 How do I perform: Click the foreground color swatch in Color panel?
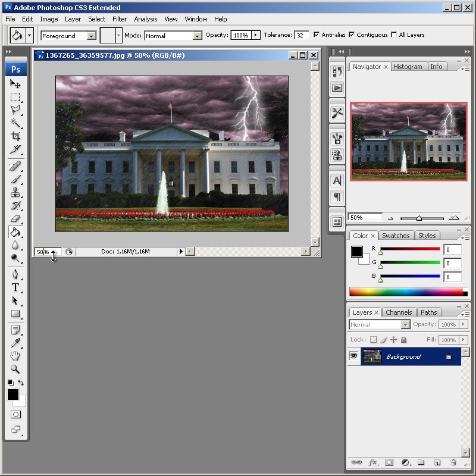click(356, 252)
